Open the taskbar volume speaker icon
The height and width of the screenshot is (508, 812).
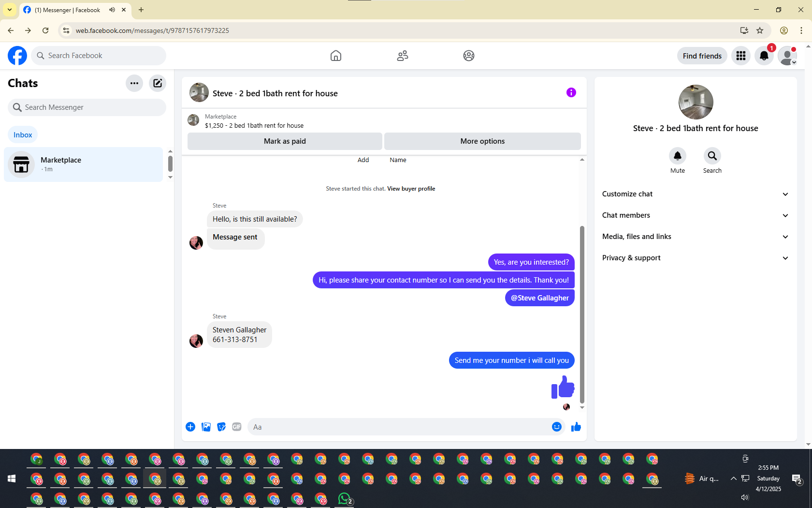[745, 497]
